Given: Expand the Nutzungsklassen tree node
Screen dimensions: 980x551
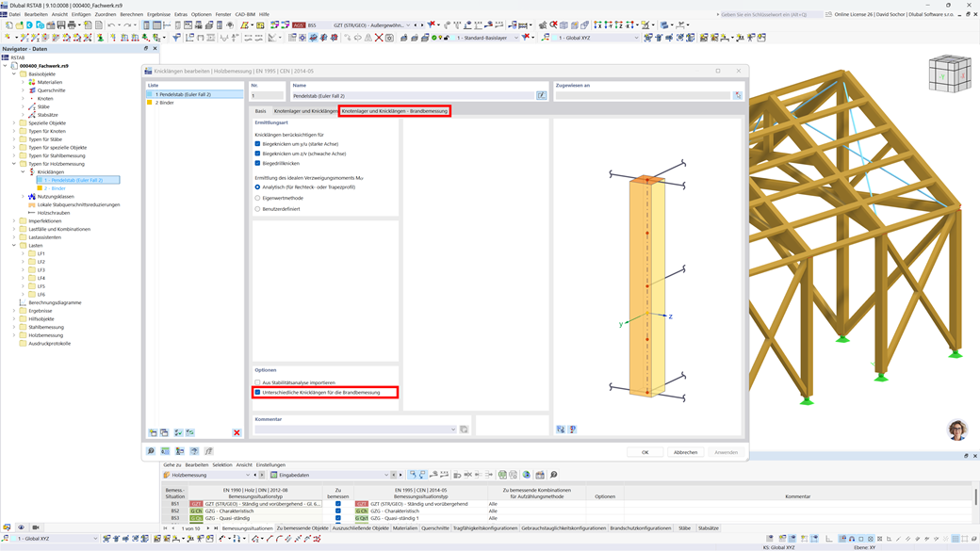Looking at the screenshot, I should pos(24,196).
